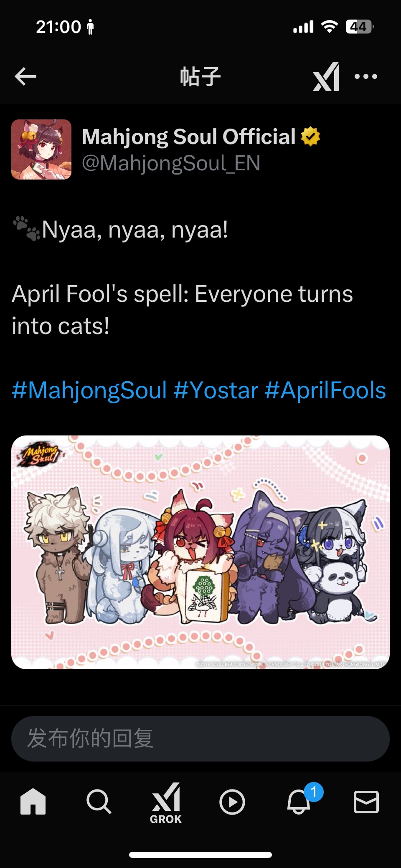Open the GROK tab in bottom bar

[166, 803]
